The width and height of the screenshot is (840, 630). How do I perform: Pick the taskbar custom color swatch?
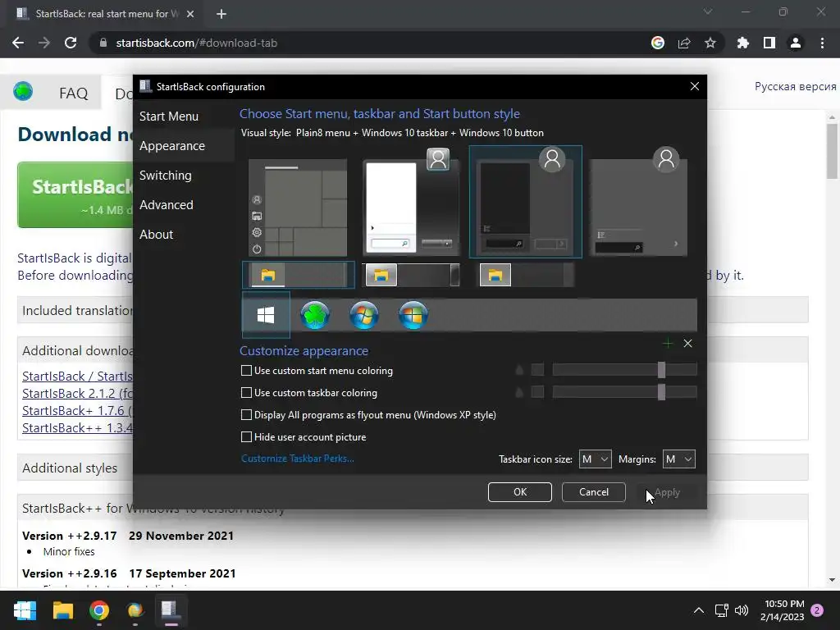coord(537,392)
